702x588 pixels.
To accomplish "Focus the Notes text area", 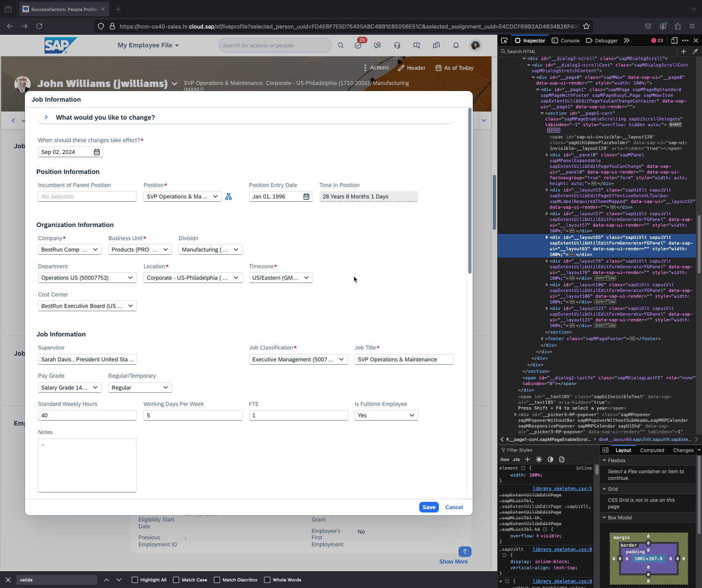I will coord(87,465).
